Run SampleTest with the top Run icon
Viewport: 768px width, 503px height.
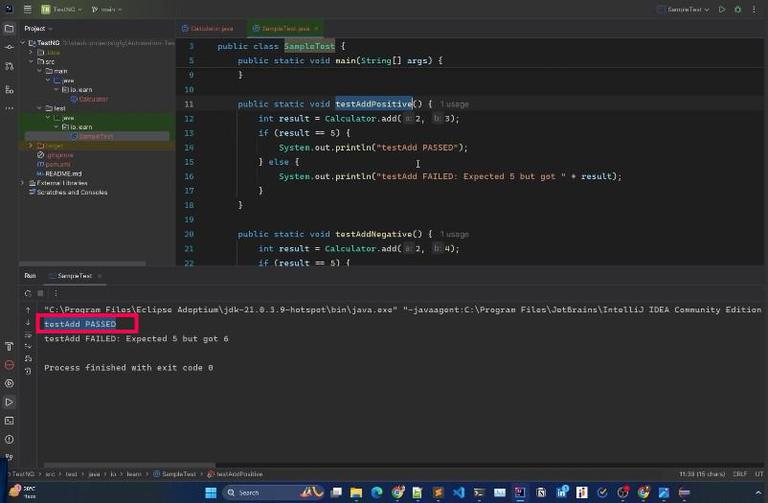(x=722, y=9)
